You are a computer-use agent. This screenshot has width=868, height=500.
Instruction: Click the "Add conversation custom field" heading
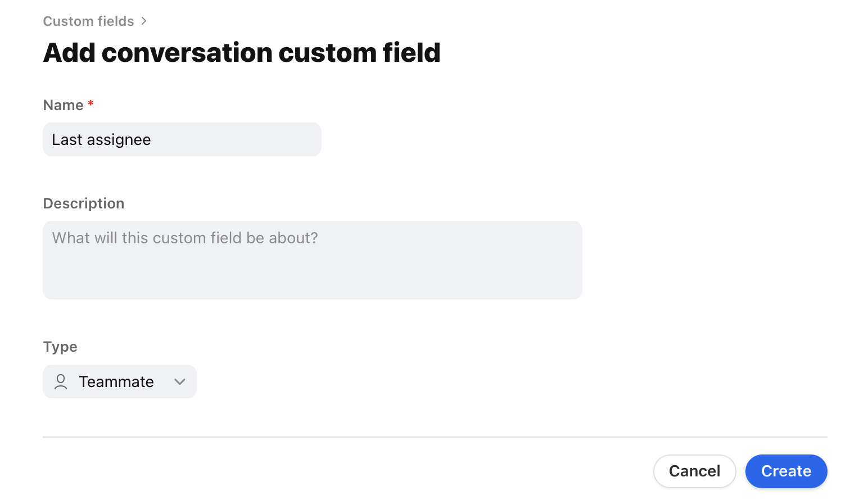coord(242,53)
